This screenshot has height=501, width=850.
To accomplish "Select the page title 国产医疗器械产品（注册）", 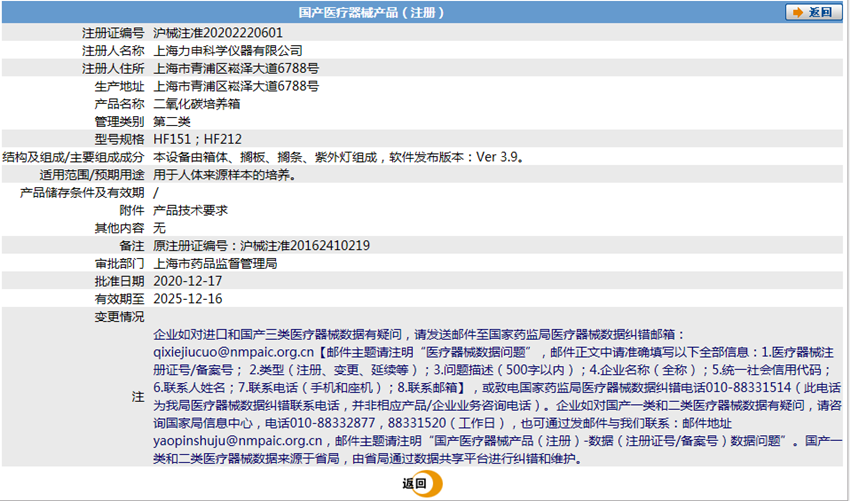I will (371, 12).
